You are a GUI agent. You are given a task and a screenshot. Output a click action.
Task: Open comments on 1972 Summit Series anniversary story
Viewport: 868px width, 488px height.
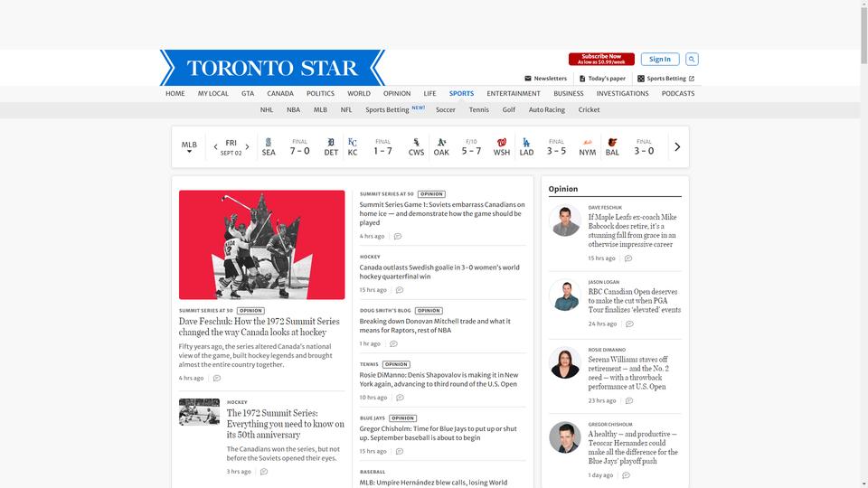pos(264,472)
